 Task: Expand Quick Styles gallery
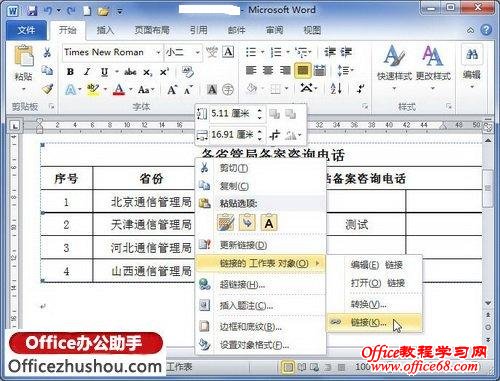point(394,68)
